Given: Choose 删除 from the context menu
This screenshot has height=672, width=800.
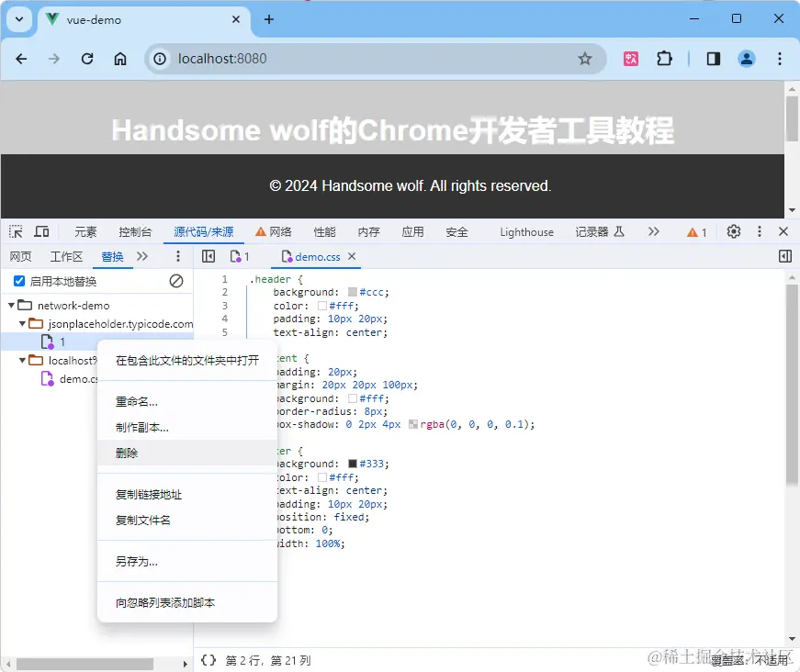Looking at the screenshot, I should 187,453.
